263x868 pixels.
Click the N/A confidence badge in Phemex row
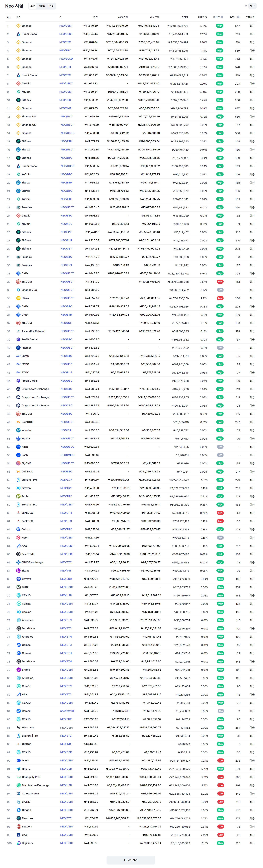tap(220, 348)
